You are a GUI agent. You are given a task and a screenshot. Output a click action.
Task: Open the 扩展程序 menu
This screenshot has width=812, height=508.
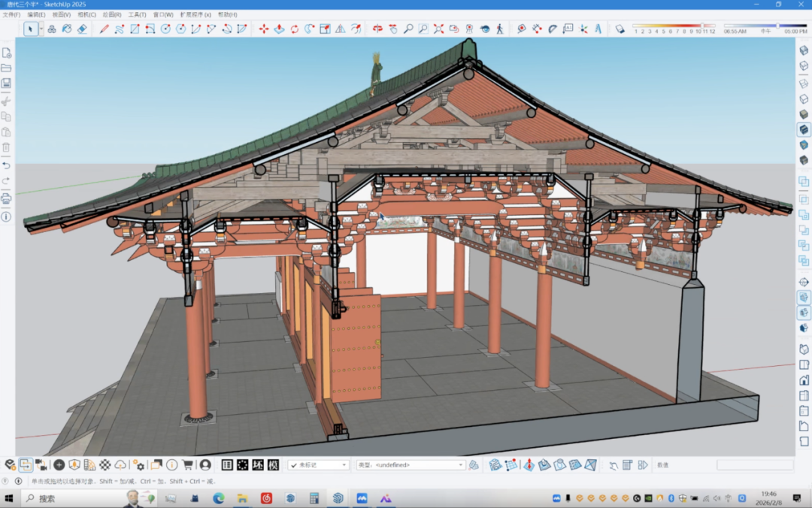pos(195,14)
